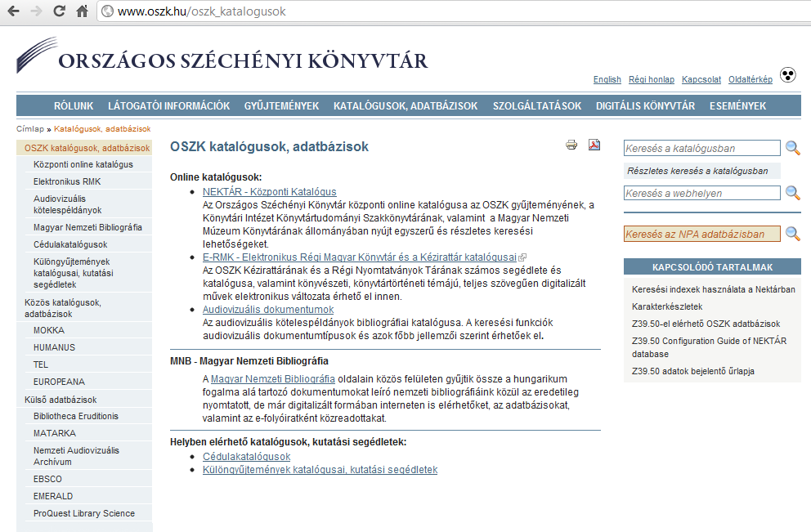Open EMERALD in the sidebar
Screen dimensions: 811x532
tap(53, 496)
